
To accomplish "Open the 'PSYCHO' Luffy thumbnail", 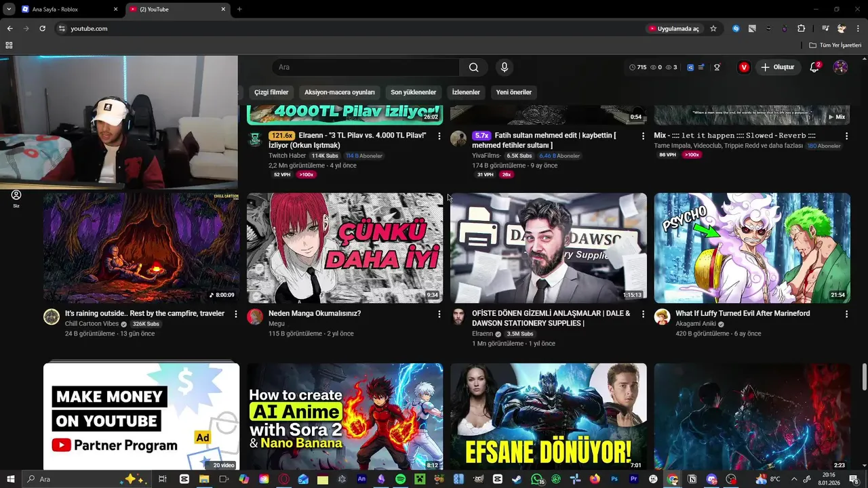I will pyautogui.click(x=752, y=247).
